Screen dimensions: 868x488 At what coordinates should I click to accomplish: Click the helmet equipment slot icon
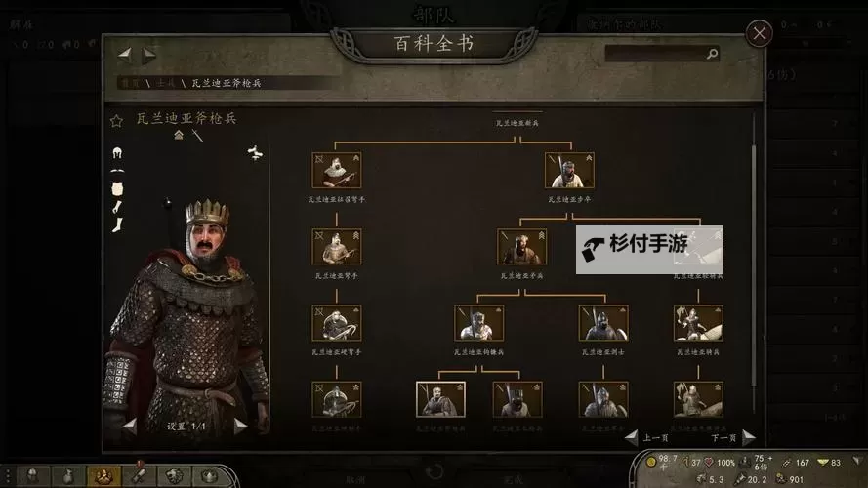tap(117, 152)
